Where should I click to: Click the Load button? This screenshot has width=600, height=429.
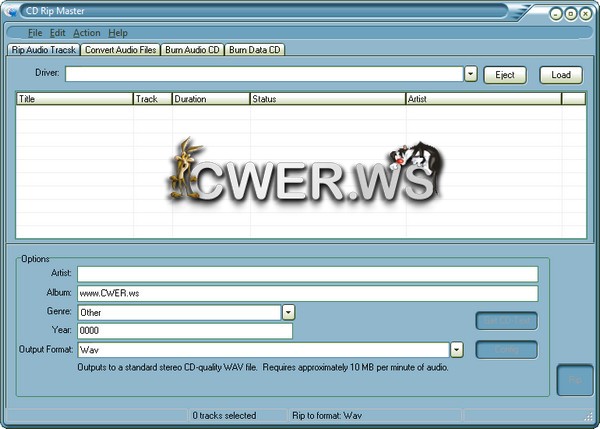561,75
